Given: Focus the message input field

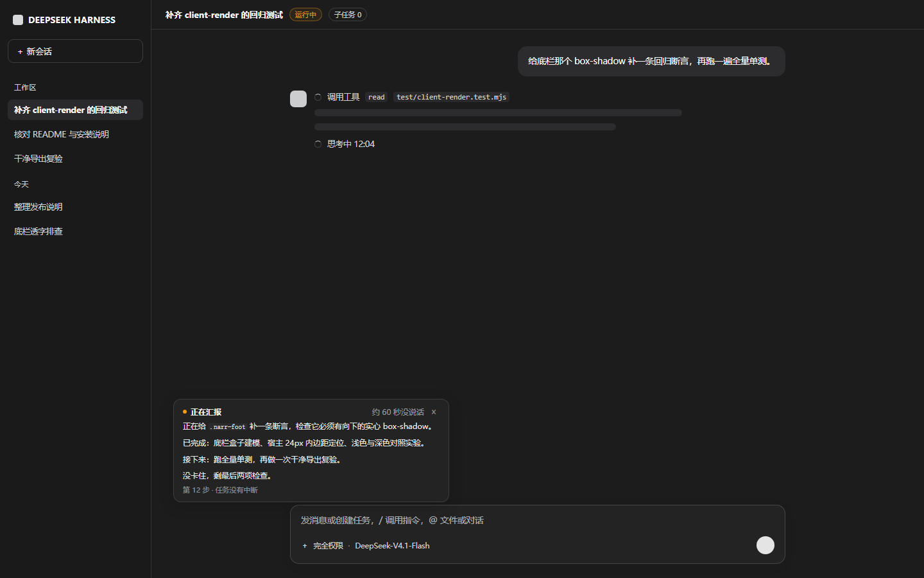Looking at the screenshot, I should pos(538,520).
